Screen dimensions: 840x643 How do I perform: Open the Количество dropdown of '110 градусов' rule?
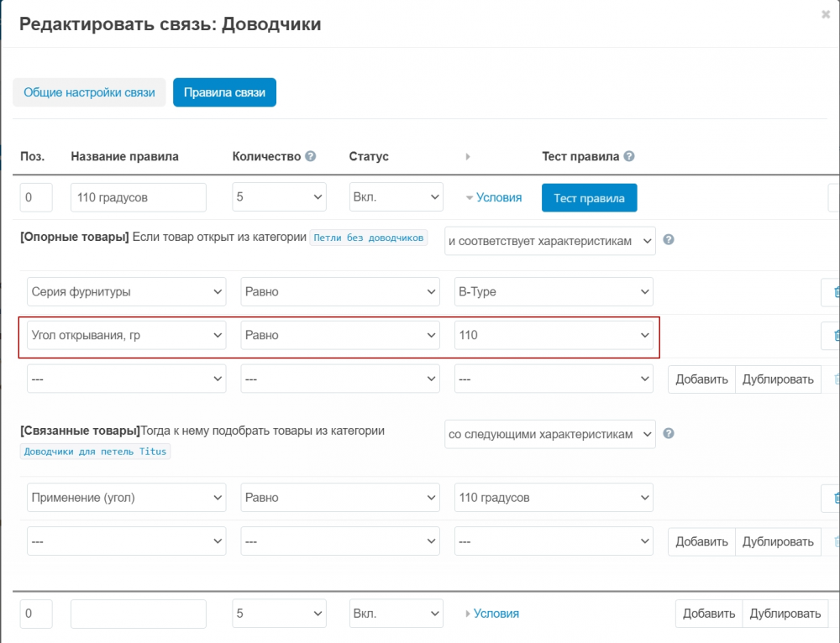click(279, 198)
